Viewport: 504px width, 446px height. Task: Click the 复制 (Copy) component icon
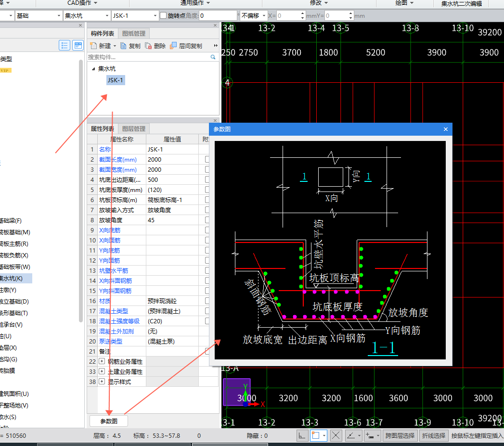(x=124, y=46)
